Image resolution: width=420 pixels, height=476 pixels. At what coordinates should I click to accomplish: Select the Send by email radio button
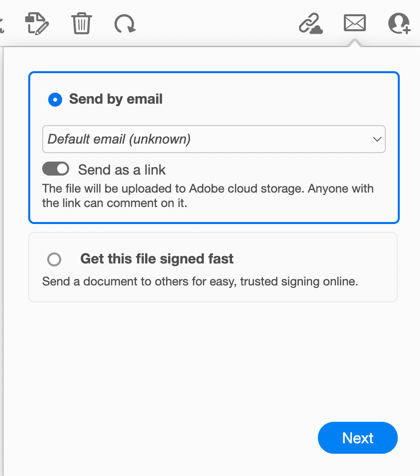tap(55, 100)
